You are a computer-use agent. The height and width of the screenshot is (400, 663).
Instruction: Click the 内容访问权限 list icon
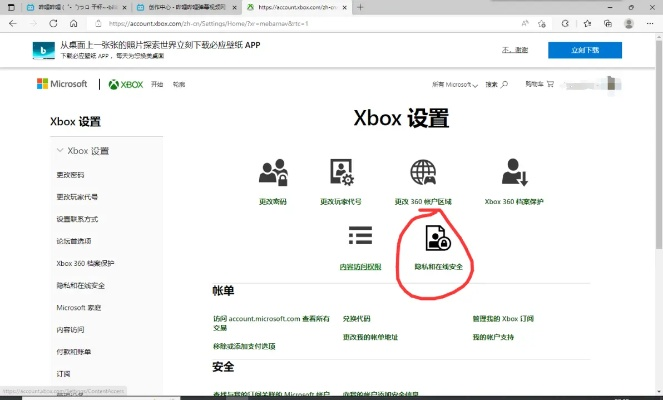pyautogui.click(x=360, y=235)
